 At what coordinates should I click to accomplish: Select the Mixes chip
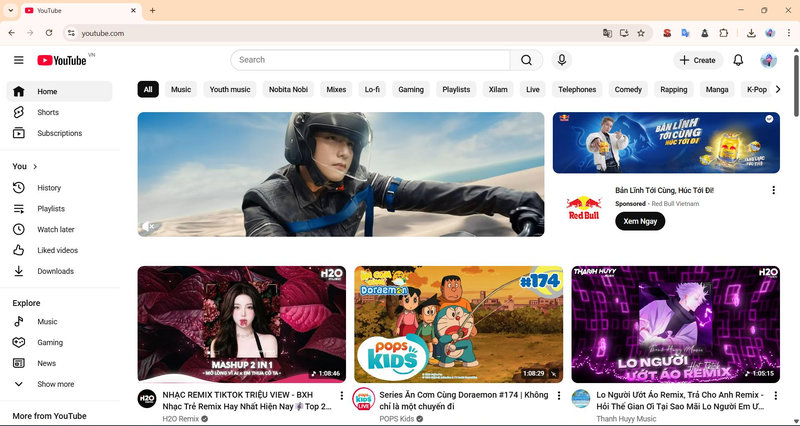[x=336, y=89]
